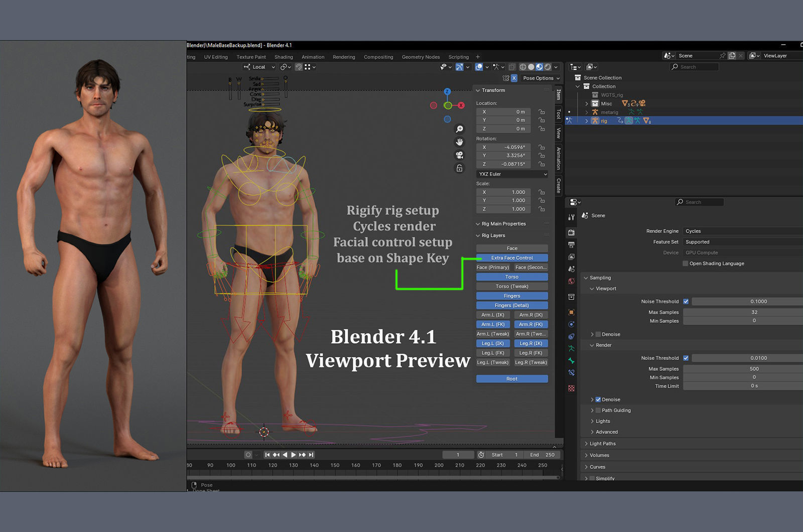
Task: Collapse Rig Layers panel
Action: pyautogui.click(x=478, y=235)
